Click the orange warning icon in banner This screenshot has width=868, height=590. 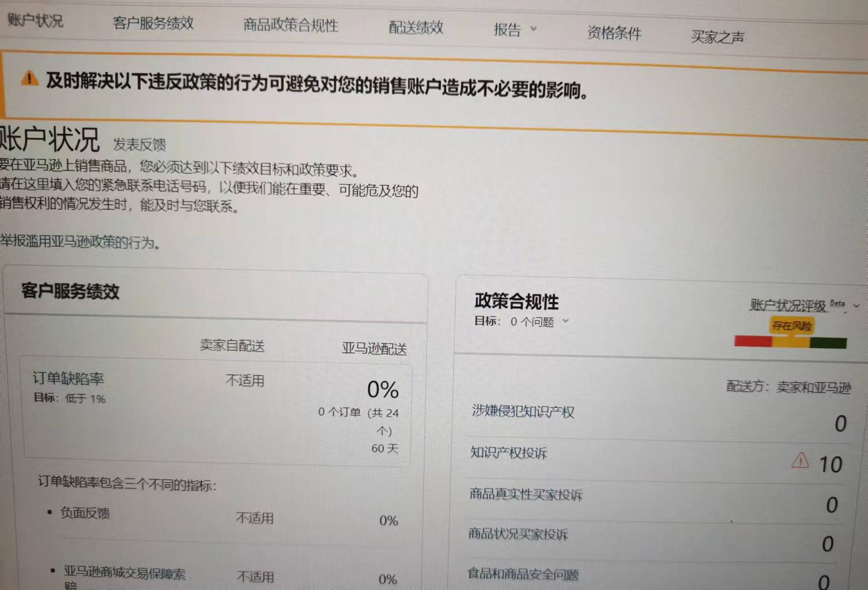(x=29, y=78)
